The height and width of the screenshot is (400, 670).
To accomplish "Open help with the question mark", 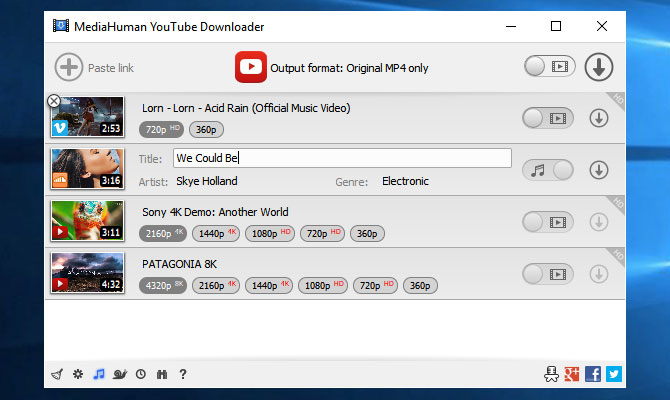I will tap(183, 374).
